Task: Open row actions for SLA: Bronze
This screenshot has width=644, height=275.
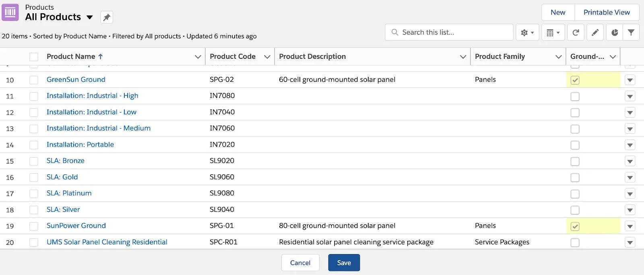Action: point(630,161)
